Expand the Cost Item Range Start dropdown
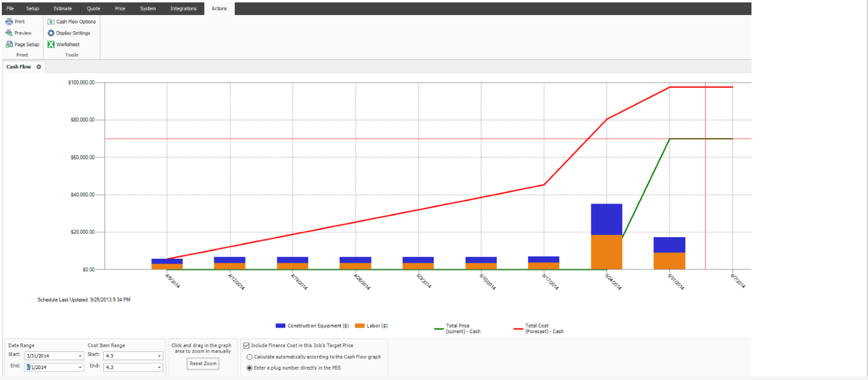The height and width of the screenshot is (380, 868). coord(159,356)
